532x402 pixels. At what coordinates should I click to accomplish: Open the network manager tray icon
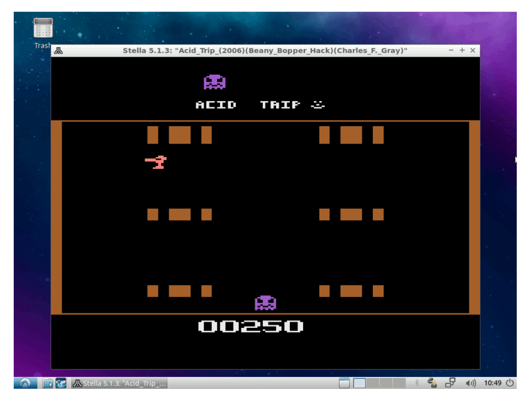tap(432, 383)
